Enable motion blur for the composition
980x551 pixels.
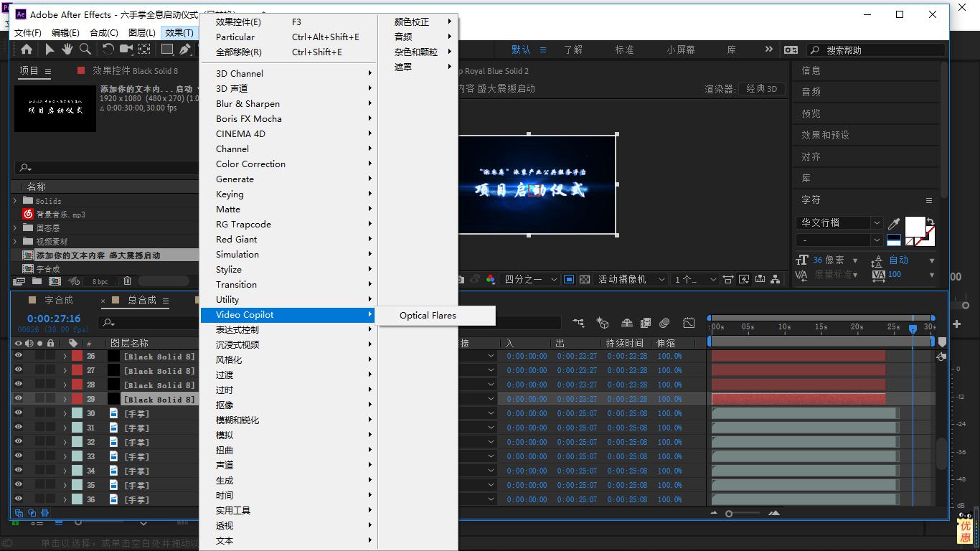664,323
